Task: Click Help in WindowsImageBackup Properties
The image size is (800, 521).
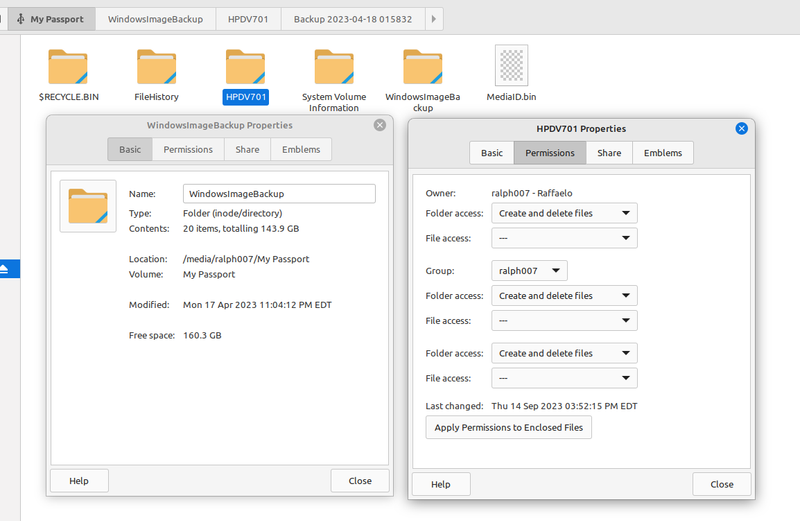Action: pos(79,481)
